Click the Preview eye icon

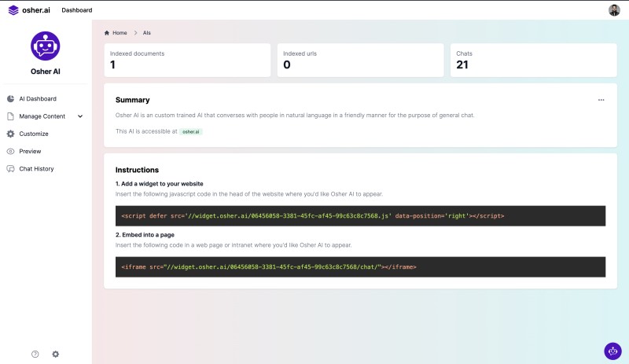coord(10,151)
